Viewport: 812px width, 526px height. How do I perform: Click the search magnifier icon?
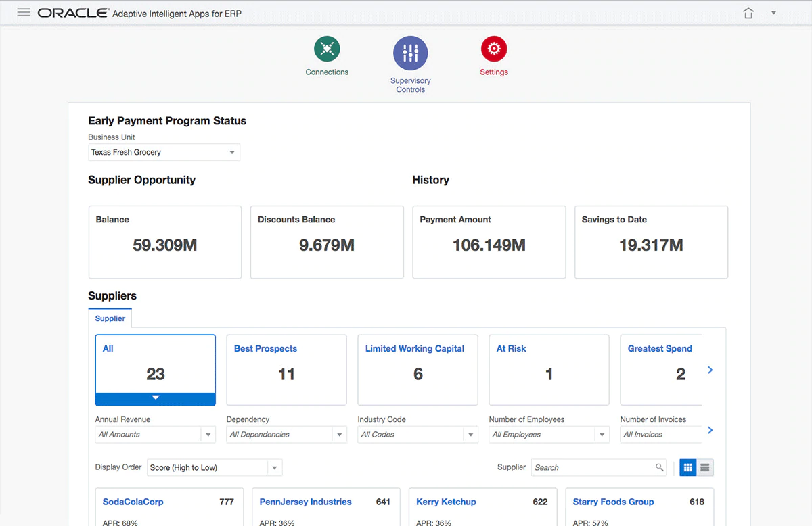(659, 467)
